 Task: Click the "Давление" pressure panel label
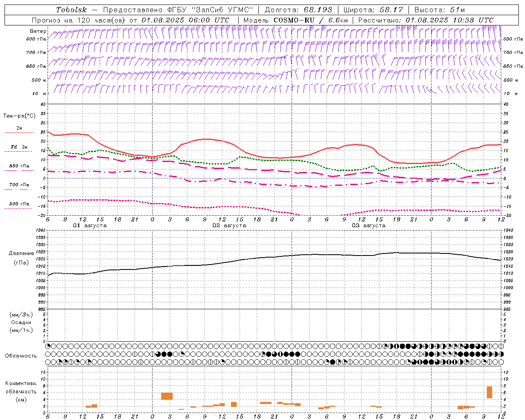pyautogui.click(x=21, y=253)
